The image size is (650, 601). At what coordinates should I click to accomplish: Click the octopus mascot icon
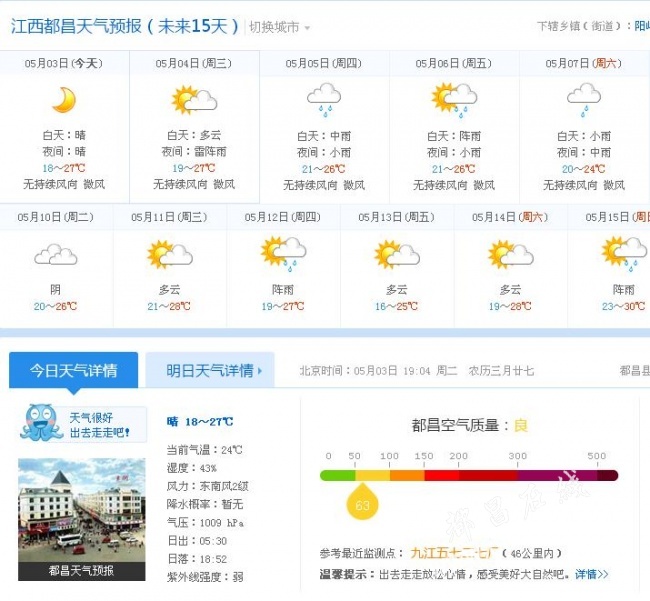(x=41, y=423)
